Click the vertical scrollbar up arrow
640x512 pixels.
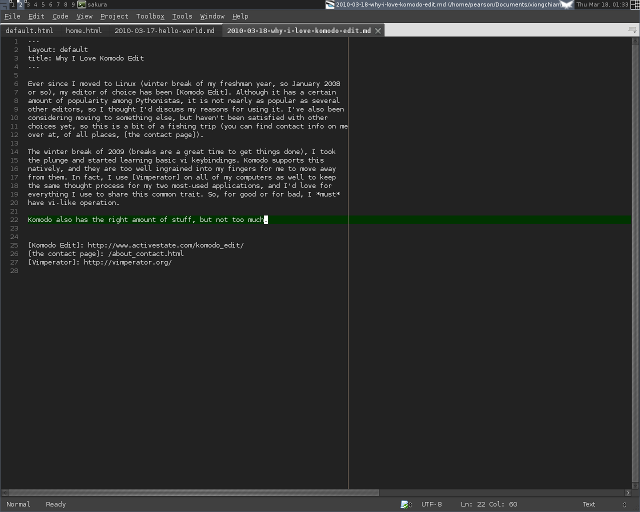pos(635,41)
